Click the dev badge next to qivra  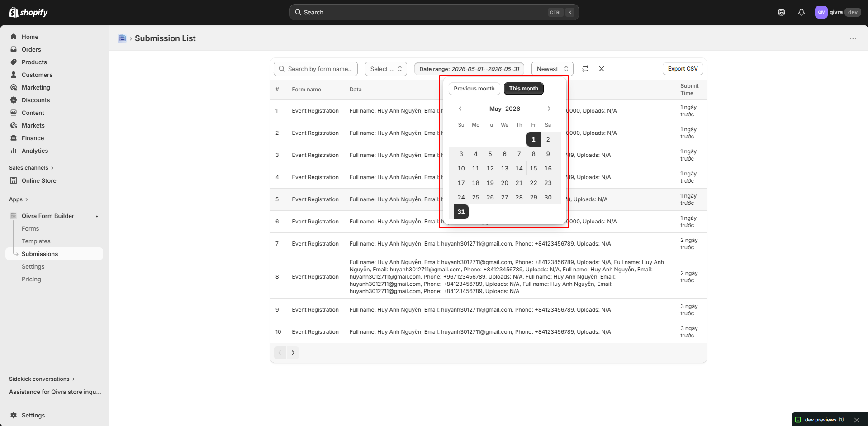click(x=853, y=12)
